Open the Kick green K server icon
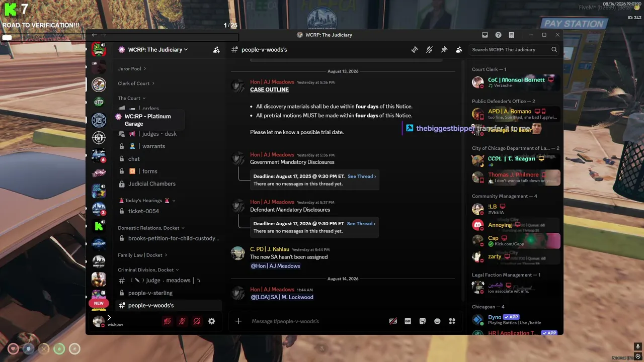The height and width of the screenshot is (362, 644). 99,226
